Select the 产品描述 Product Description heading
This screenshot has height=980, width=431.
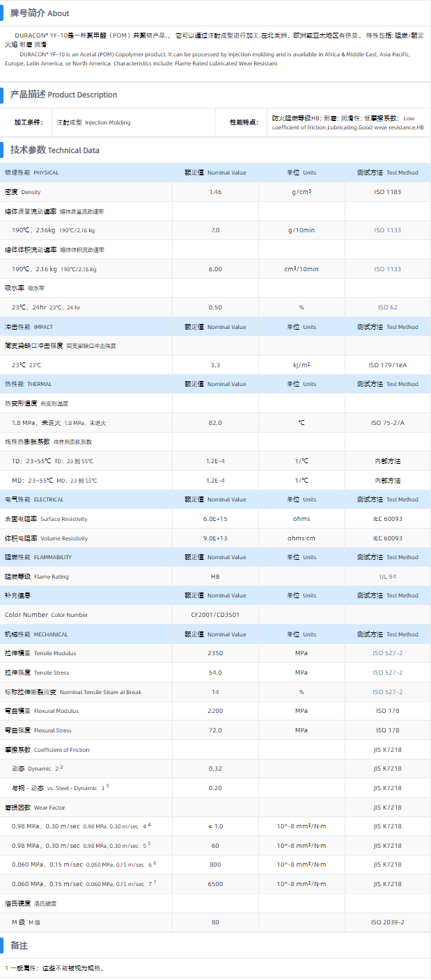[x=63, y=95]
